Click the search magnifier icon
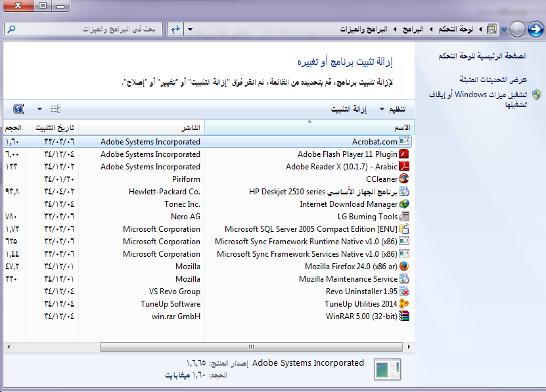The image size is (546, 392). [11, 29]
